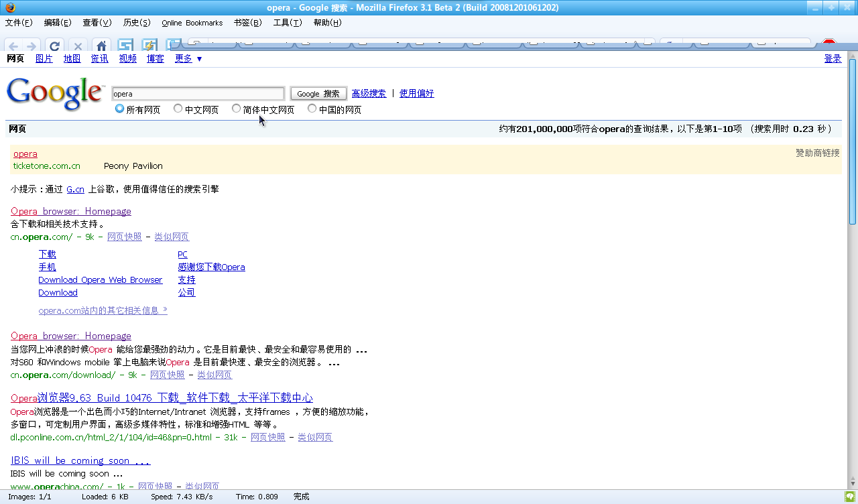Open the sponsored opera link
This screenshot has height=504, width=858.
tap(25, 154)
